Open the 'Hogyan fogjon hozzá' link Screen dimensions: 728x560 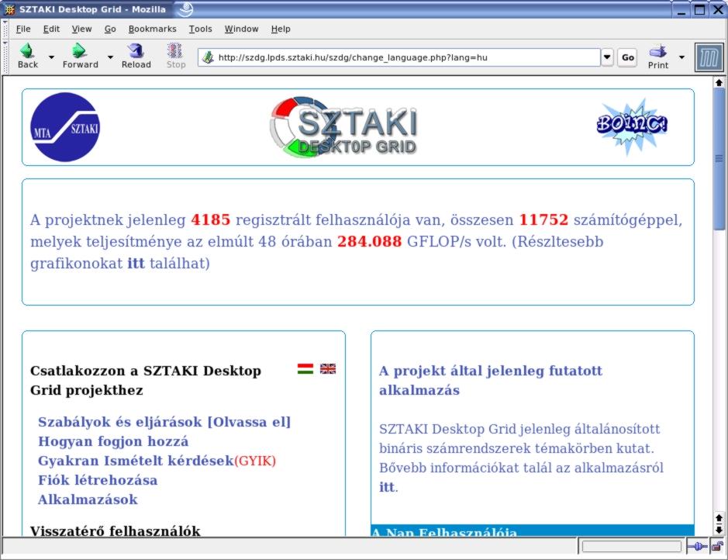coord(113,441)
